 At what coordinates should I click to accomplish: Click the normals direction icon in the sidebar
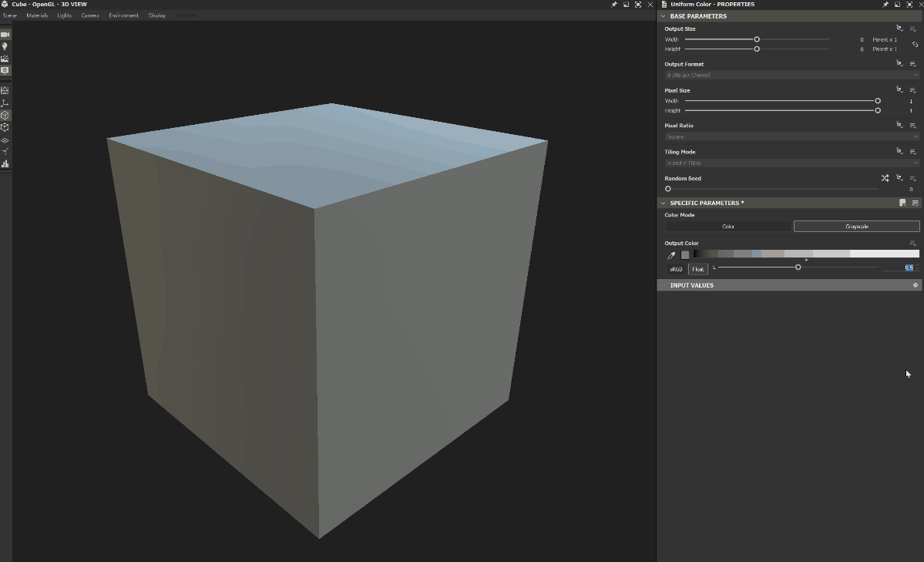point(5,152)
